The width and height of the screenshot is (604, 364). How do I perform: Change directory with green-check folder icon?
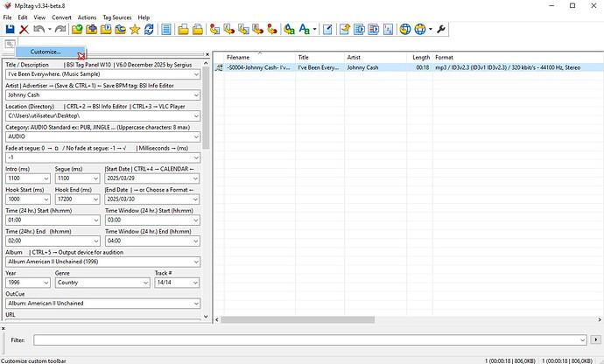click(x=77, y=29)
